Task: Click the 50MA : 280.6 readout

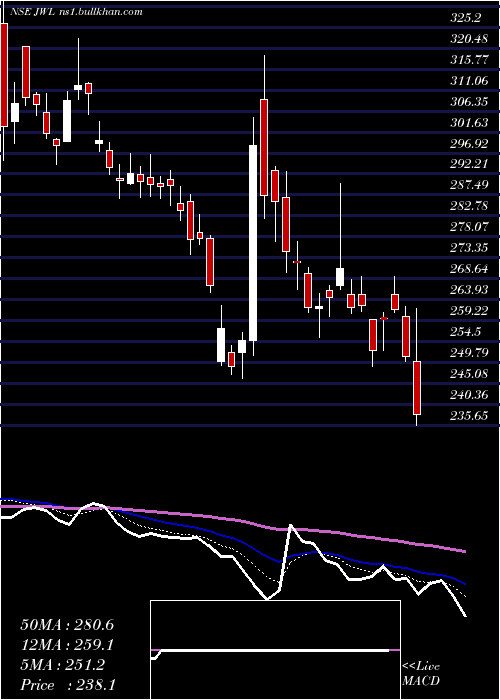Action: pyautogui.click(x=67, y=625)
